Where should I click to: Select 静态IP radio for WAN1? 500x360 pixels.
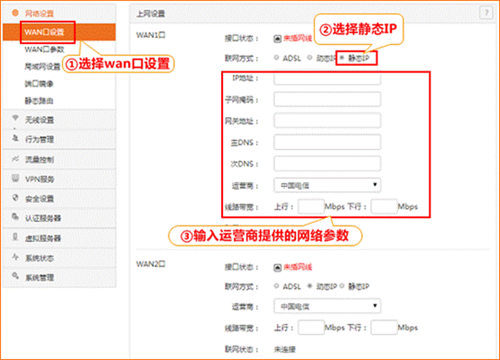(342, 58)
